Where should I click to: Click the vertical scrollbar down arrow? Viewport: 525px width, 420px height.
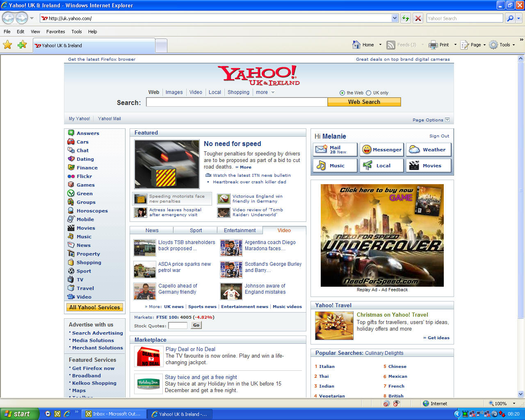point(521,394)
